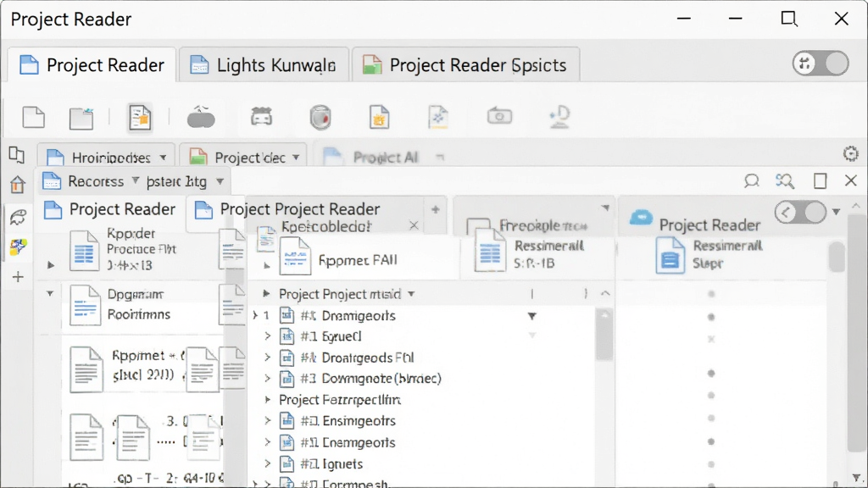
Task: Click the inner panel maximize square icon
Action: [x=821, y=181]
